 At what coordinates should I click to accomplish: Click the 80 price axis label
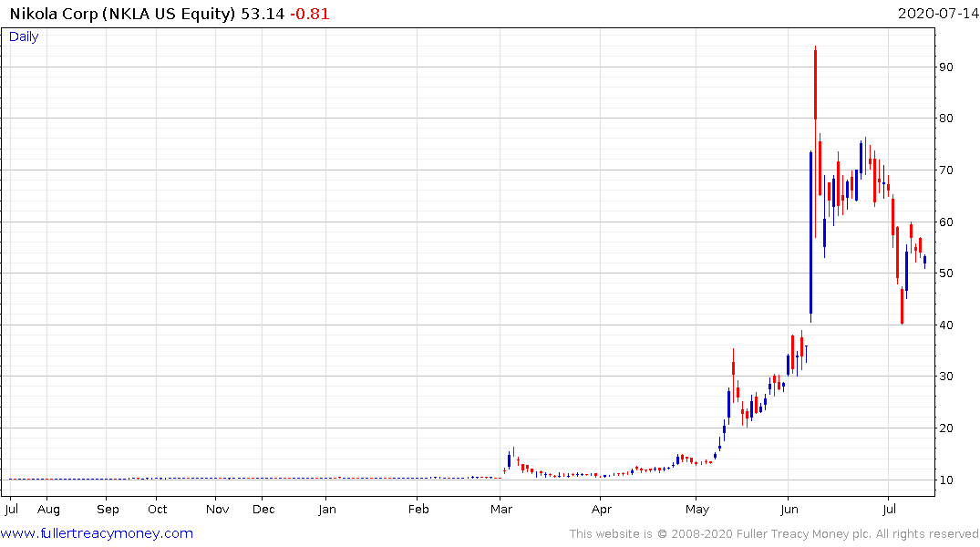pyautogui.click(x=946, y=119)
